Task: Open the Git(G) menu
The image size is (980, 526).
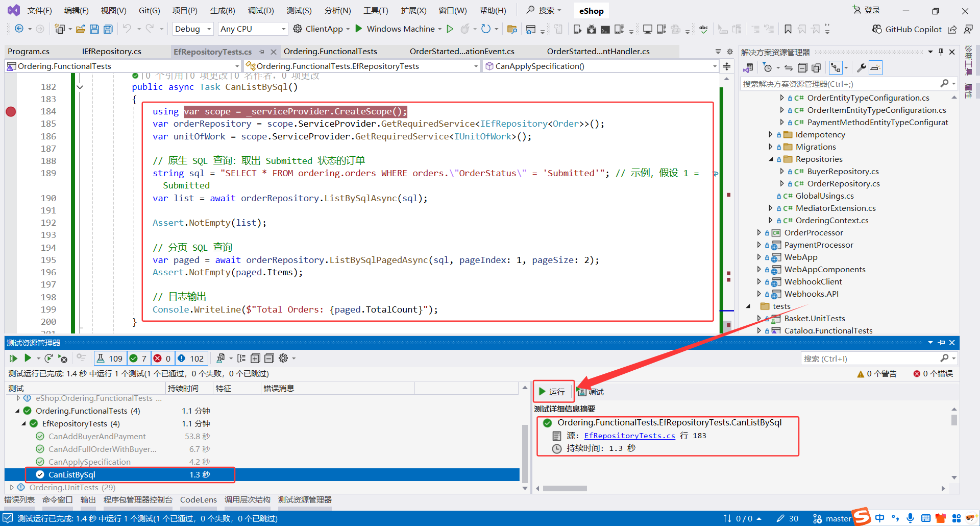Action: pos(150,10)
